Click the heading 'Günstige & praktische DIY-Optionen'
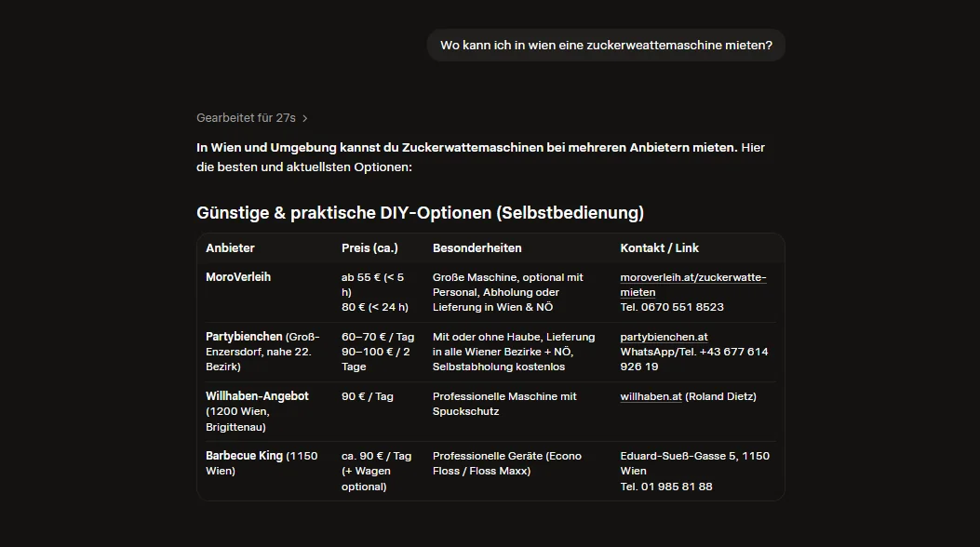Screen dimensions: 980x547 420,213
